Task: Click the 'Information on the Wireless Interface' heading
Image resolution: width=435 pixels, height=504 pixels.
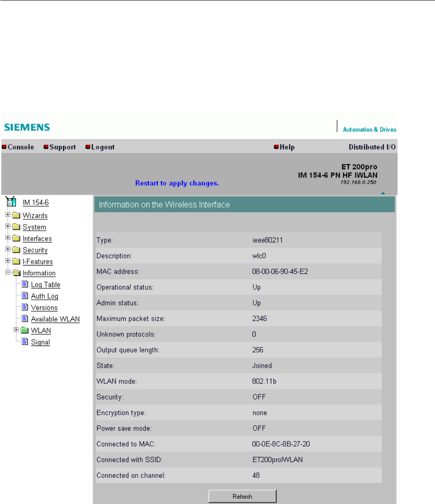Action: [x=164, y=205]
